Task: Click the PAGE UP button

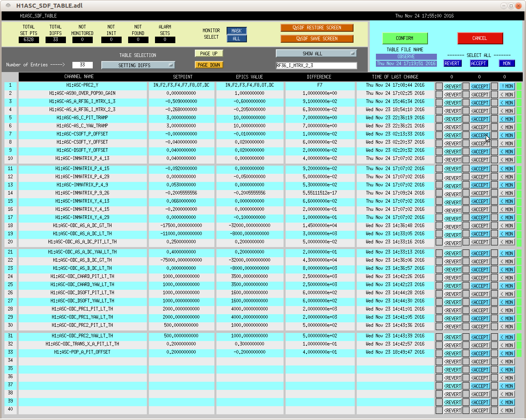Action: point(209,54)
